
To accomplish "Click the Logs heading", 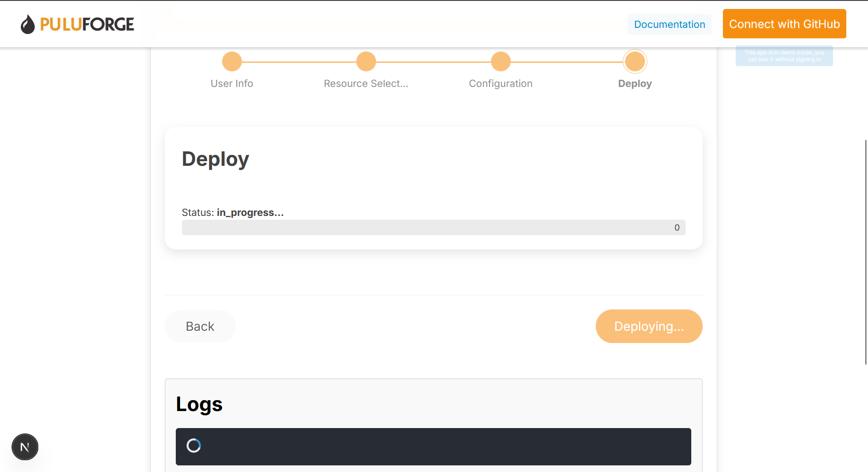I will pyautogui.click(x=199, y=404).
